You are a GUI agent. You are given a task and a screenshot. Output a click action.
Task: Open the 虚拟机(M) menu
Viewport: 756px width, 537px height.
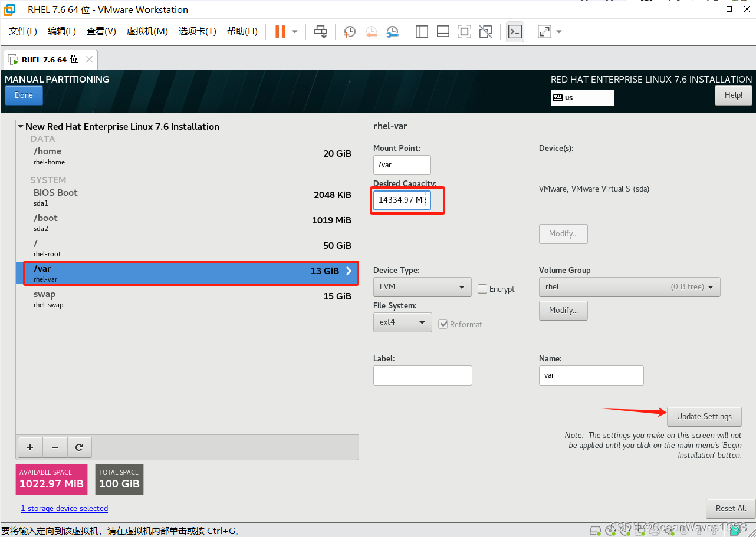coord(147,31)
